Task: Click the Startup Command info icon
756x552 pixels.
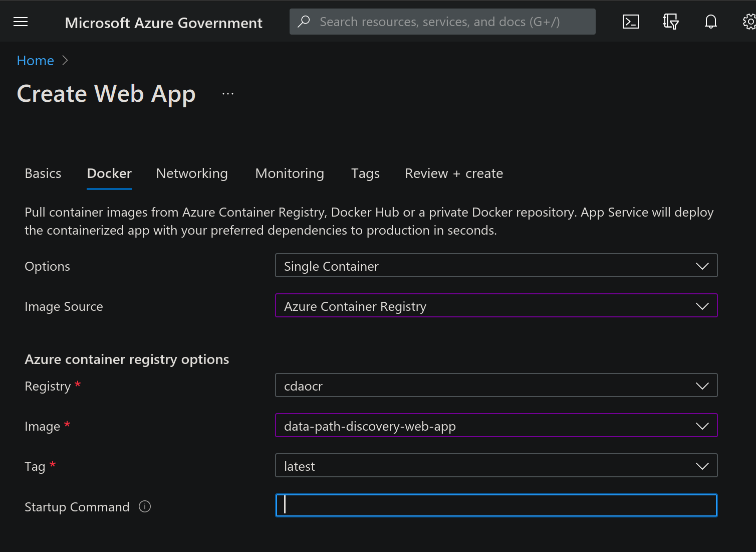Action: point(145,506)
